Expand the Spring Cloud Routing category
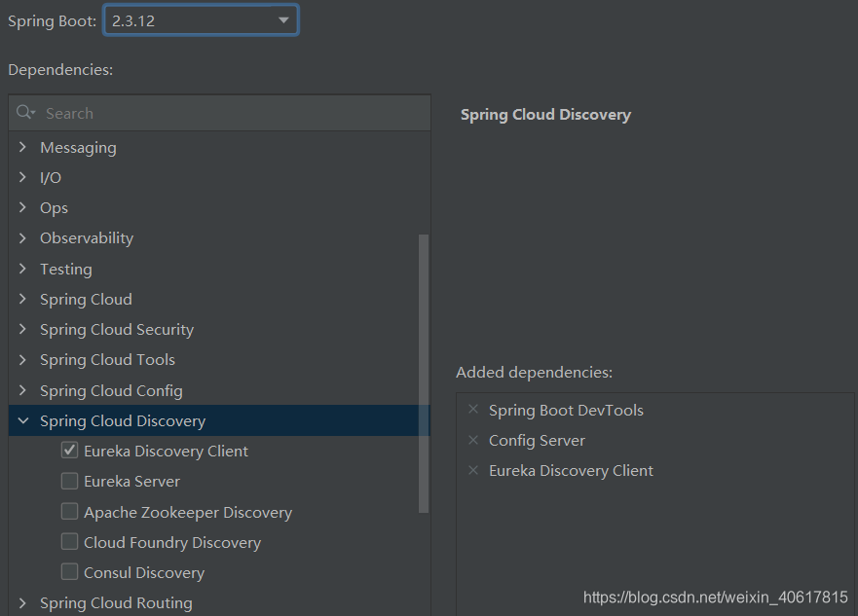Image resolution: width=858 pixels, height=616 pixels. point(22,603)
